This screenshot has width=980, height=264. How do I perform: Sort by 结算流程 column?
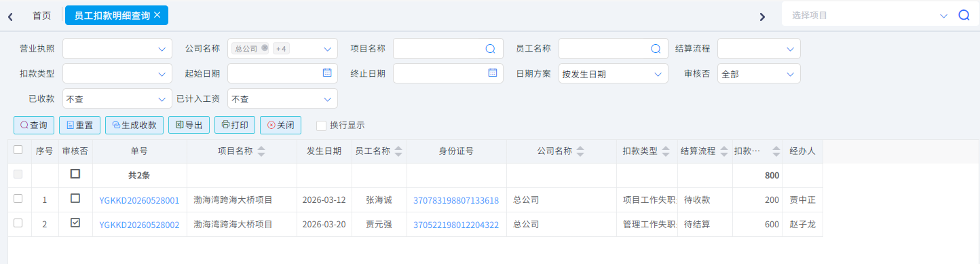(724, 151)
